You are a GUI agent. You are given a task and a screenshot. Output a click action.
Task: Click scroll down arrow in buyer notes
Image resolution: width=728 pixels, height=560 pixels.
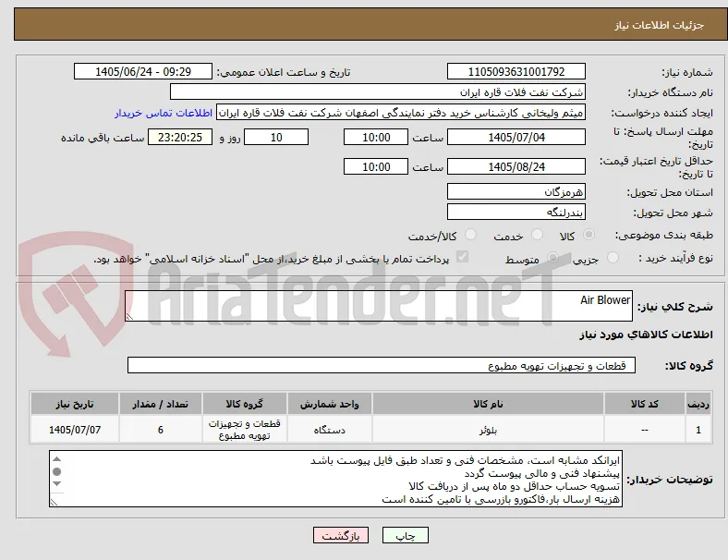point(56,484)
